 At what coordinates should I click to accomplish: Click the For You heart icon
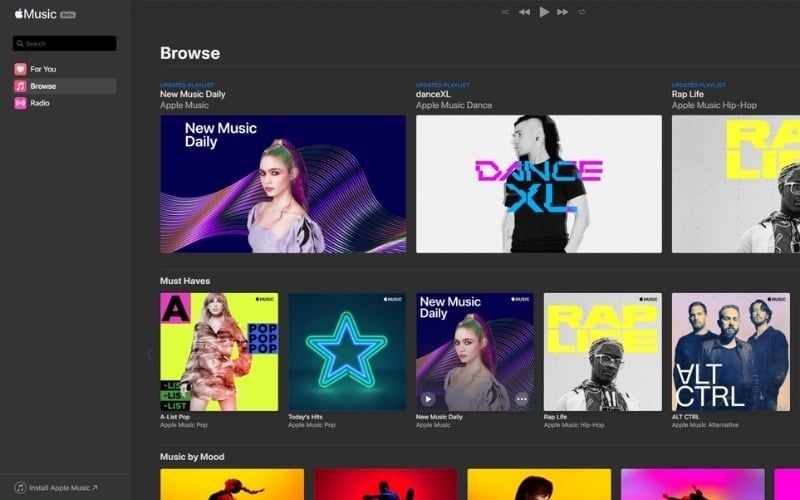pos(20,69)
